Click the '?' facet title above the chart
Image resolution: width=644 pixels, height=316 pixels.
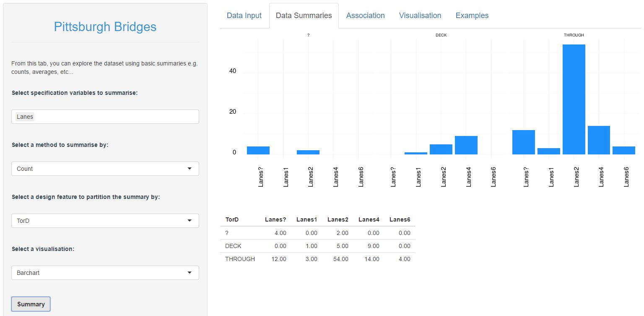pyautogui.click(x=309, y=35)
